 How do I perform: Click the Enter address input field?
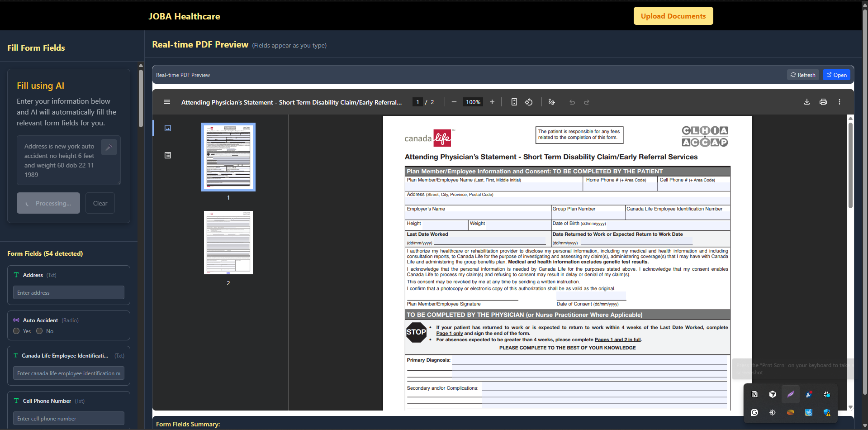tap(69, 293)
